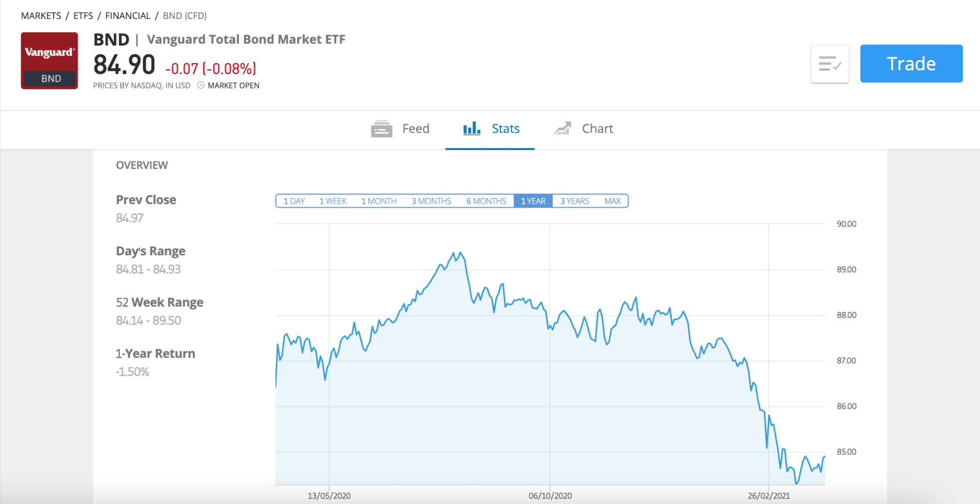980x504 pixels.
Task: Click the Feed inbox icon
Action: 380,129
